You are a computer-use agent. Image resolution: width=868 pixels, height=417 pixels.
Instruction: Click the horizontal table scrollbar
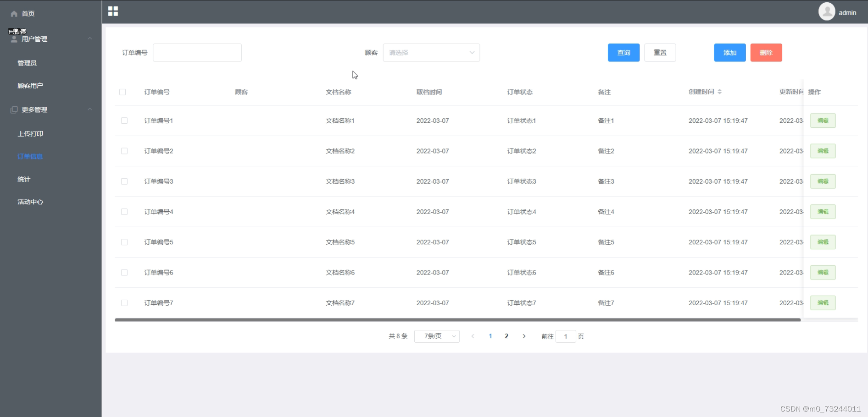coord(457,320)
